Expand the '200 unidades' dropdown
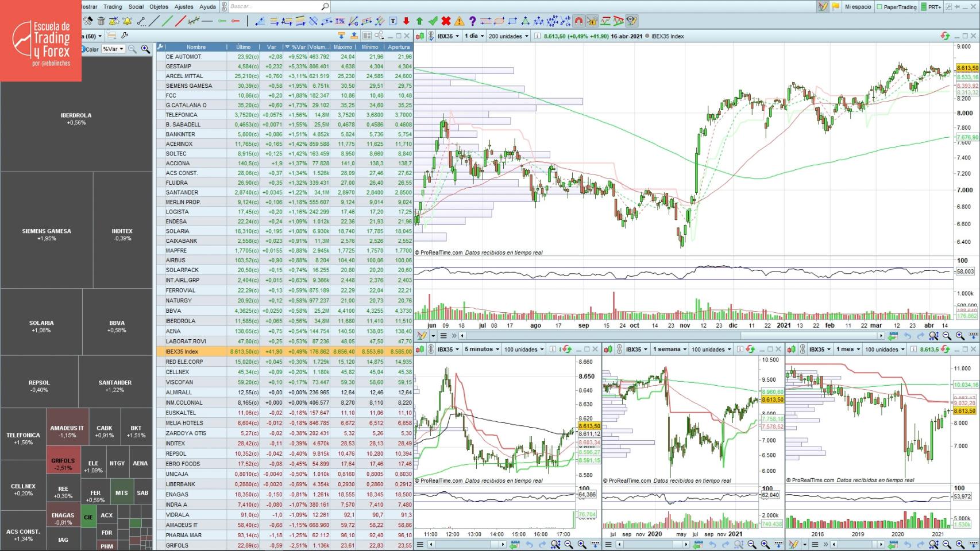 pos(508,36)
